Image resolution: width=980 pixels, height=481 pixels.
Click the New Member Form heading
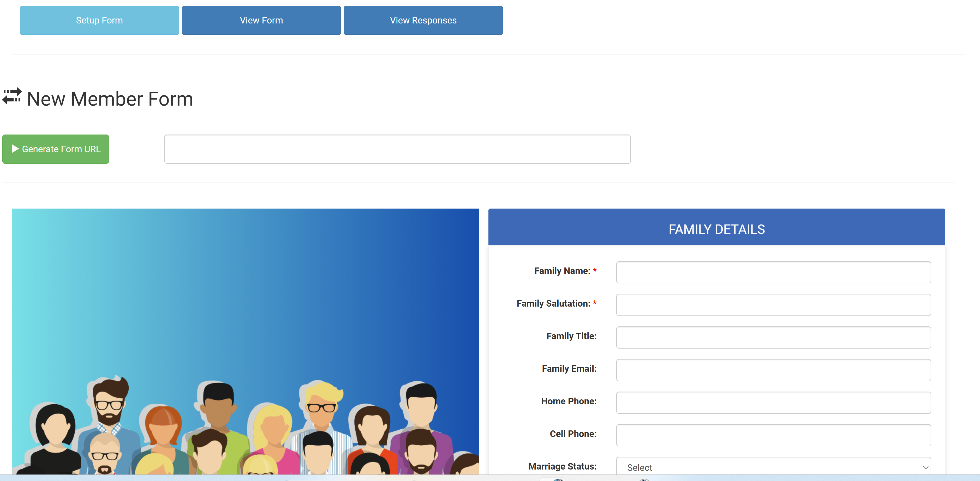pyautogui.click(x=110, y=99)
